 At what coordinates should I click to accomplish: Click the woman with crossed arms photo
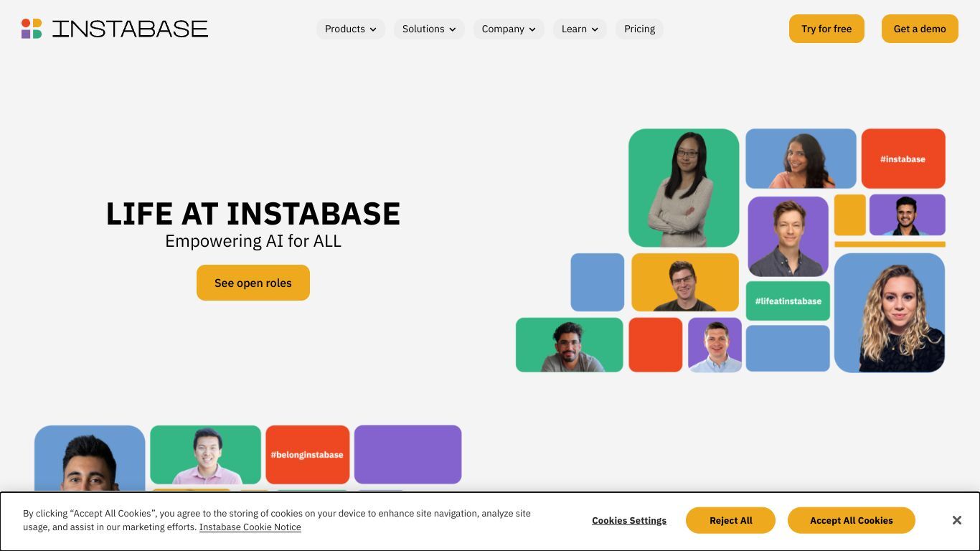pyautogui.click(x=684, y=188)
